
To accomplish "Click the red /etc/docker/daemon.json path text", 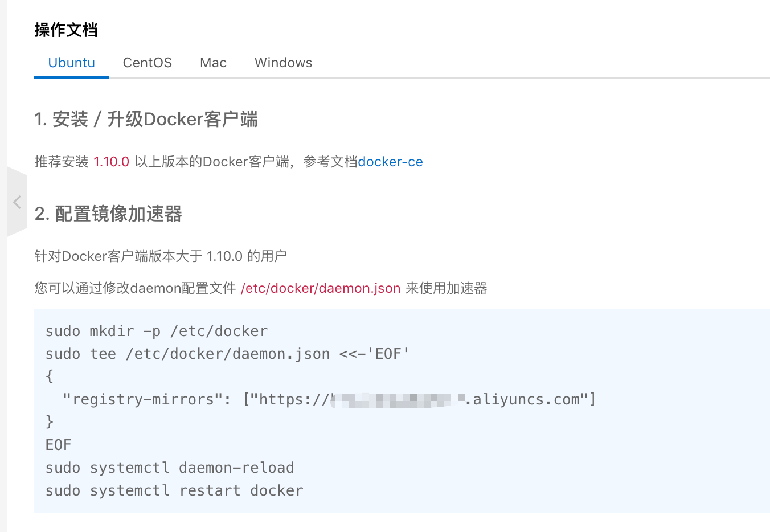I will tap(321, 288).
